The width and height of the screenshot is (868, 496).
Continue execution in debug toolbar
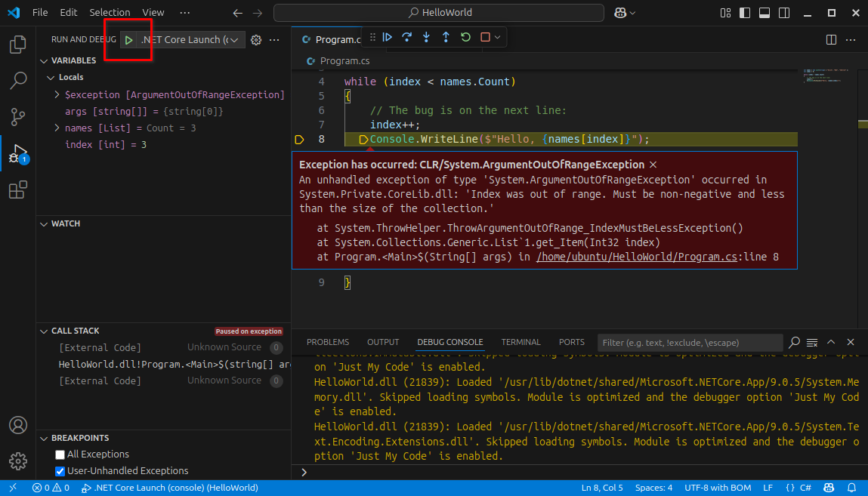coord(388,37)
